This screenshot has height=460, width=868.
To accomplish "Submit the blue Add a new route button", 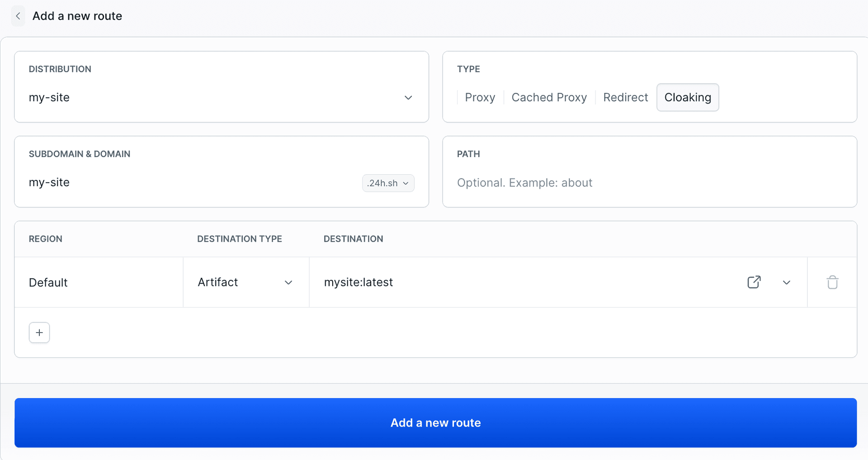I will [x=436, y=423].
